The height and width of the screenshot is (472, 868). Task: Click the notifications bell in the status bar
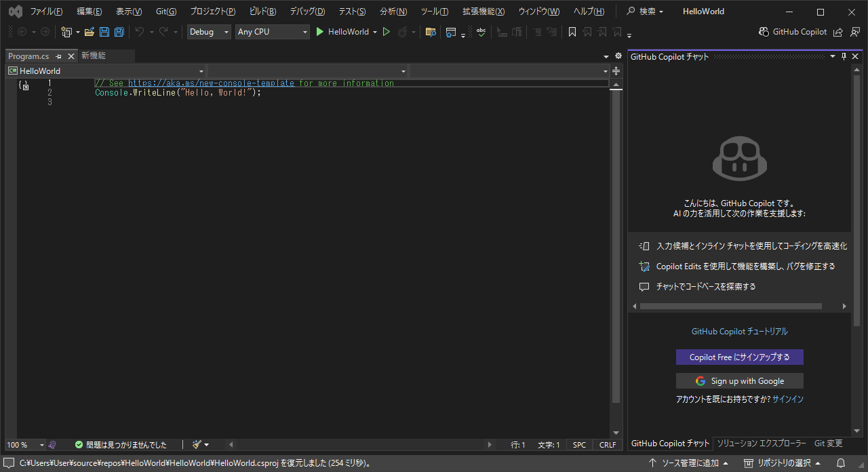point(840,463)
